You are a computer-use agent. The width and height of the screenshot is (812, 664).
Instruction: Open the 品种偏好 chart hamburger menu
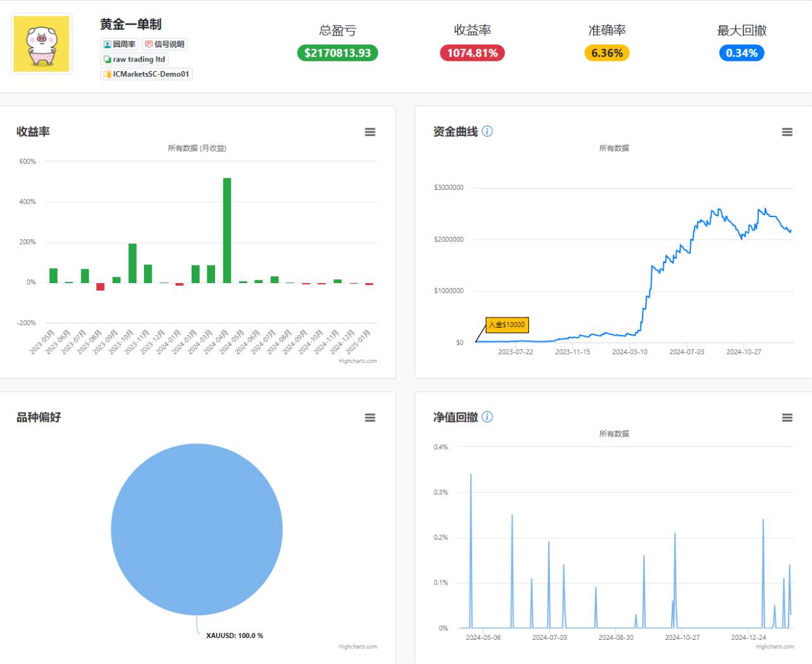370,418
